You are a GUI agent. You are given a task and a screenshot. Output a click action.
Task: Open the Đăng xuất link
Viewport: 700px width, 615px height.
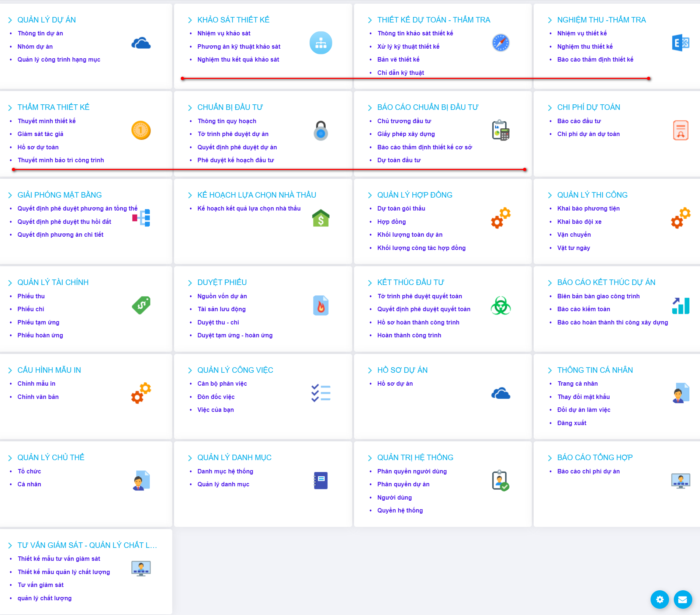[571, 423]
